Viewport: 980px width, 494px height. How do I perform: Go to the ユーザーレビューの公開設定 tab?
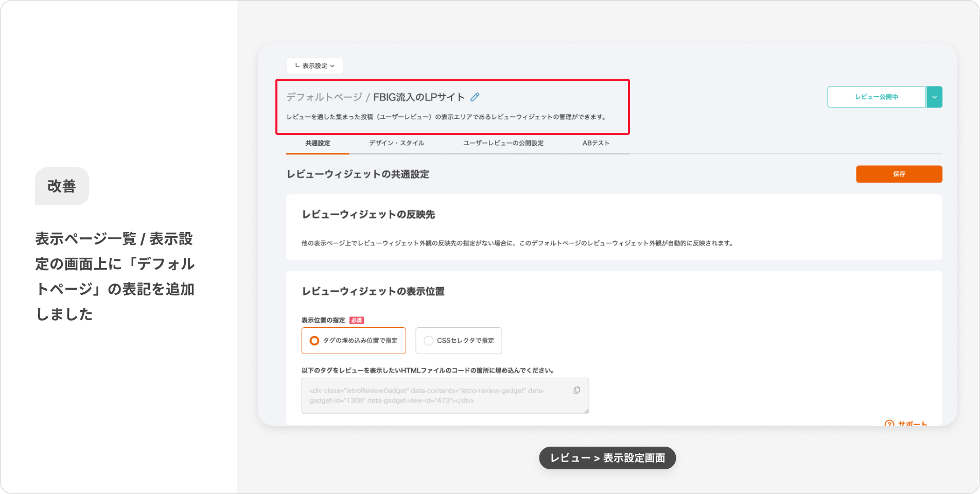pos(503,143)
